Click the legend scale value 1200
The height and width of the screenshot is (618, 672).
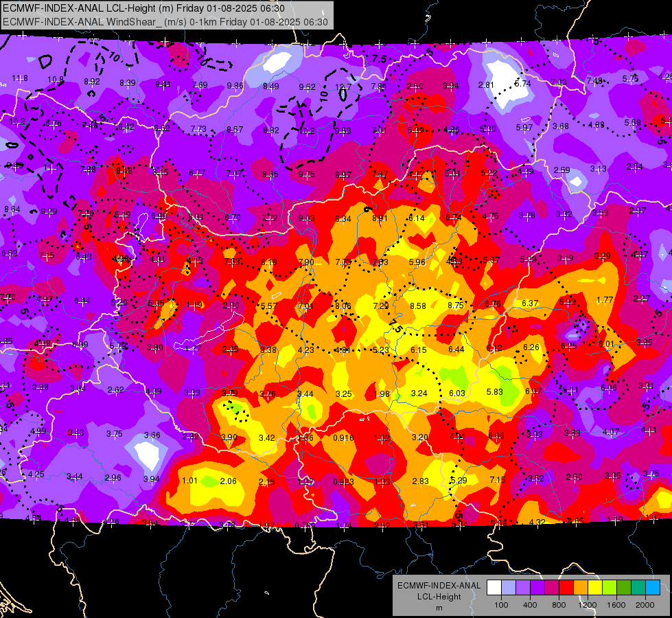pos(588,605)
